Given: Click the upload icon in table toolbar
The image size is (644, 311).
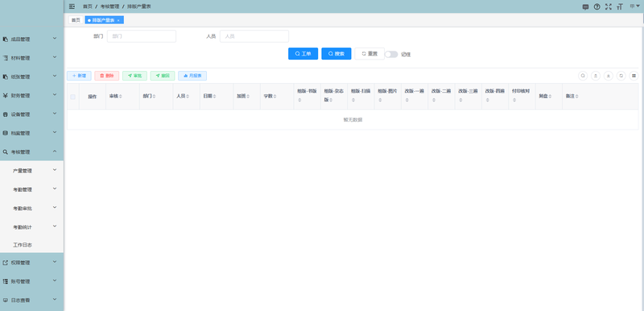Looking at the screenshot, I should [x=596, y=76].
